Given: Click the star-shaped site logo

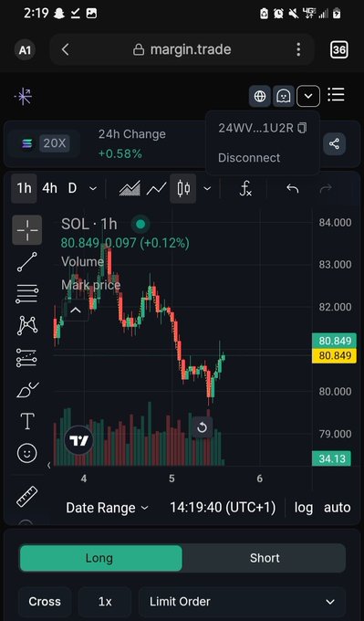Looking at the screenshot, I should pyautogui.click(x=24, y=97).
